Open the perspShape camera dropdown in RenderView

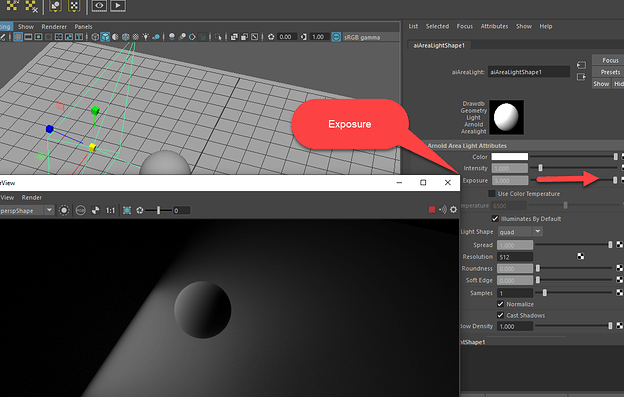tap(27, 210)
